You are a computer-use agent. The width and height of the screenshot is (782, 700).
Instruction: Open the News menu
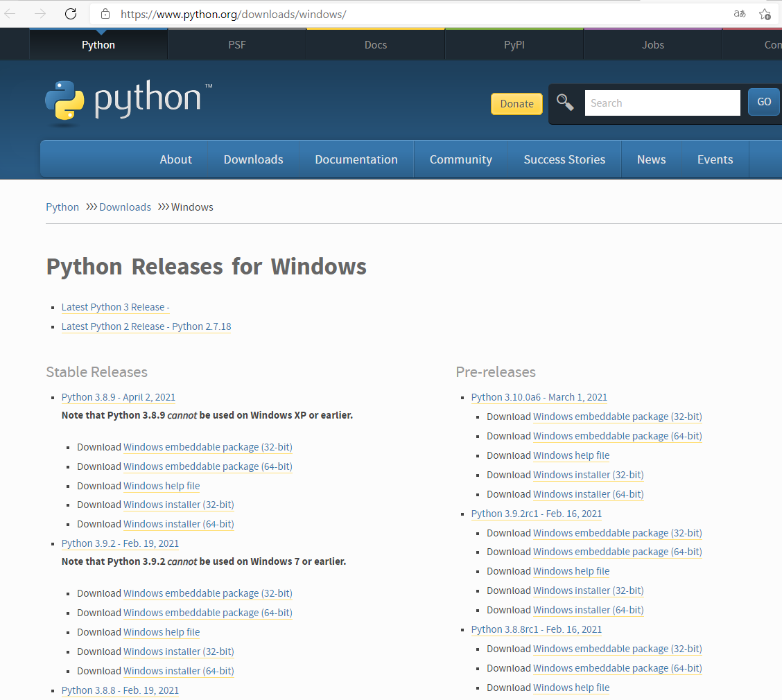652,159
